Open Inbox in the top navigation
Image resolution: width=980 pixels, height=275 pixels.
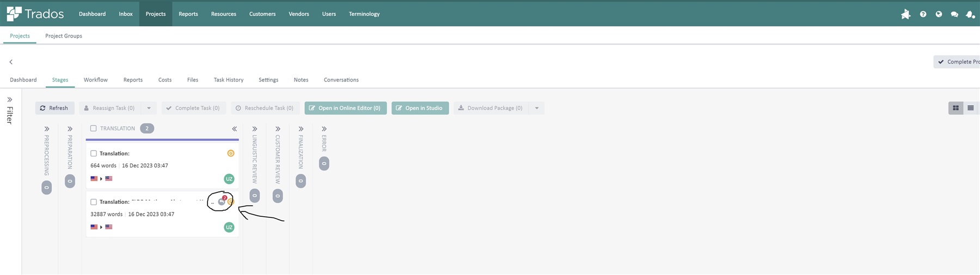[126, 14]
